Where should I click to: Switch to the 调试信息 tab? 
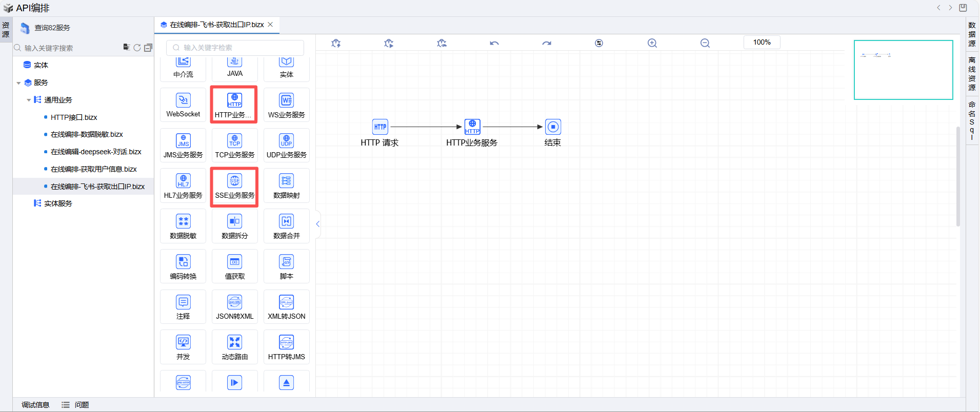(35, 405)
